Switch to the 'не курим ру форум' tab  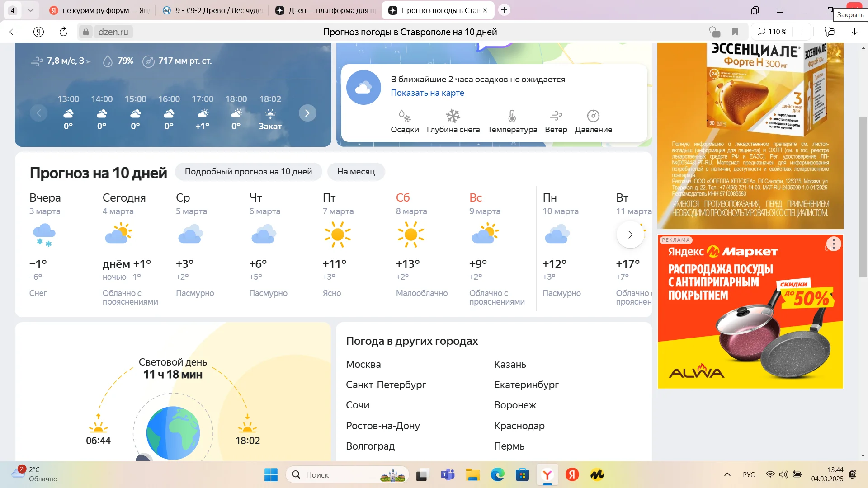pyautogui.click(x=102, y=10)
